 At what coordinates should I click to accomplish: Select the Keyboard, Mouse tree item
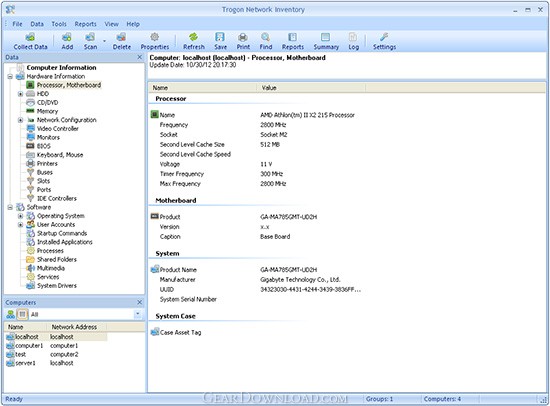[x=60, y=155]
